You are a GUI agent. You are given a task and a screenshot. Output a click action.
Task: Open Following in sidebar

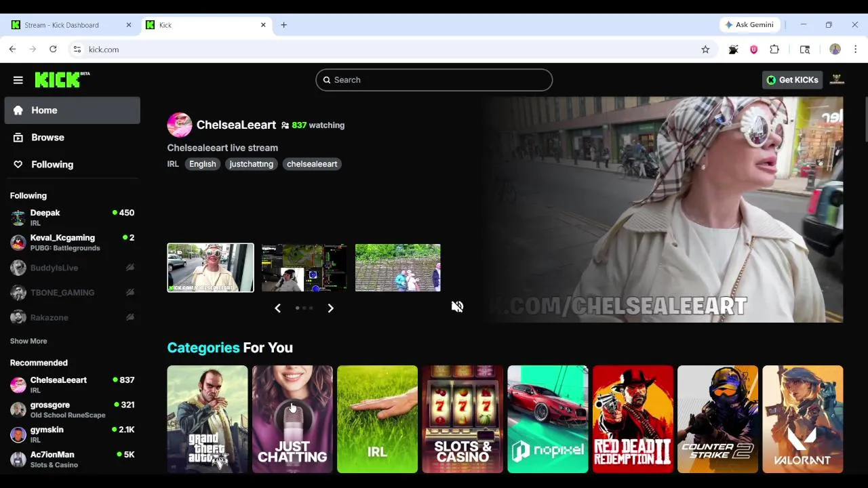(73, 165)
